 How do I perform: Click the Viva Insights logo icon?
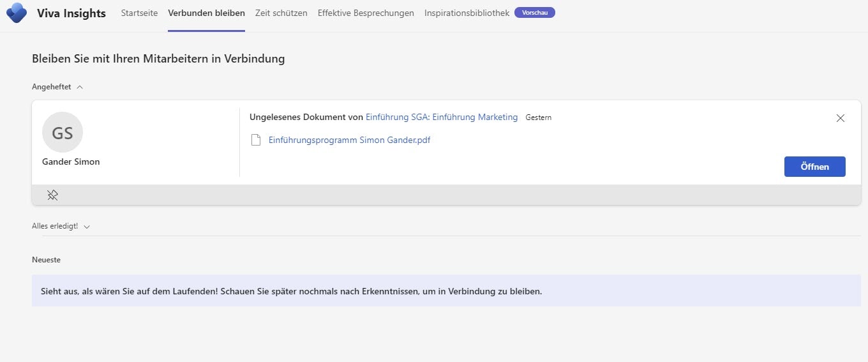tap(16, 13)
